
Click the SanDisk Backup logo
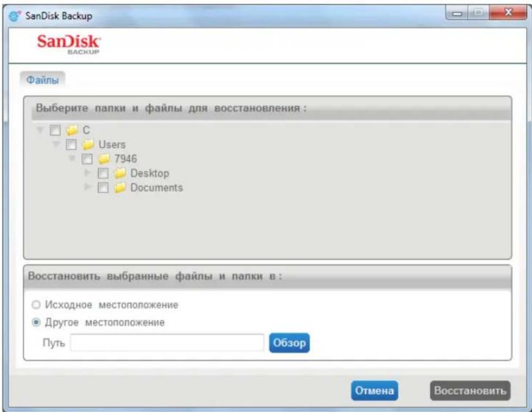pos(69,44)
